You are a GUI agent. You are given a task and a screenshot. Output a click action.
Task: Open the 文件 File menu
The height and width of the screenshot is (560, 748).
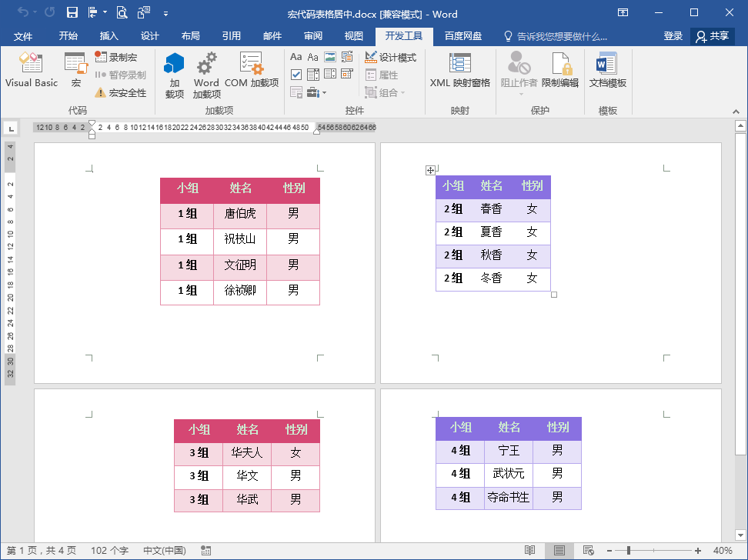[22, 36]
